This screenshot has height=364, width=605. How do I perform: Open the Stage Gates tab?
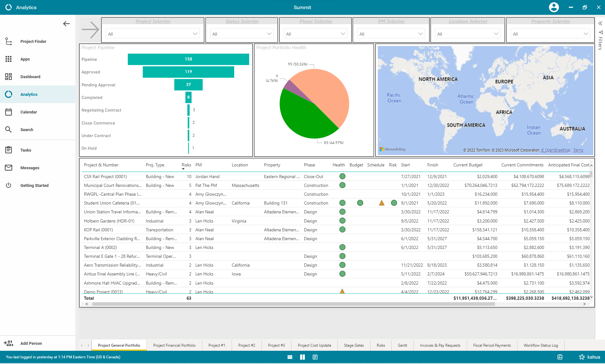tap(354, 345)
